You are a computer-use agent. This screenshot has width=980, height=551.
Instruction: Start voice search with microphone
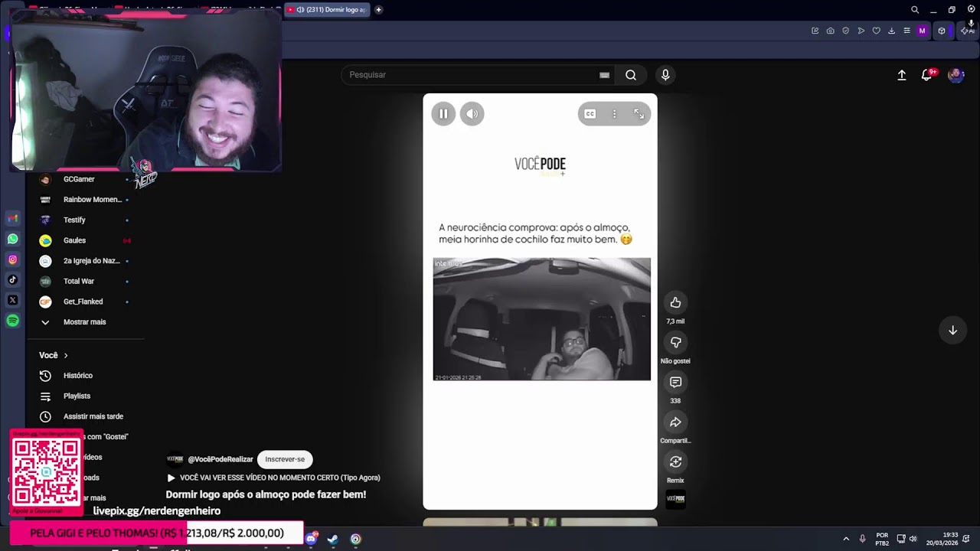click(x=665, y=75)
